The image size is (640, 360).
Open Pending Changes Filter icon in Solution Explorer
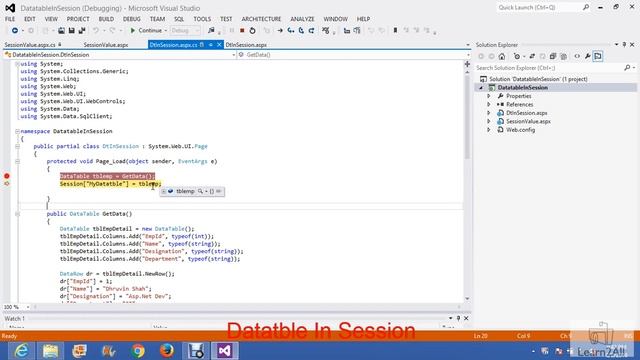coord(518,56)
